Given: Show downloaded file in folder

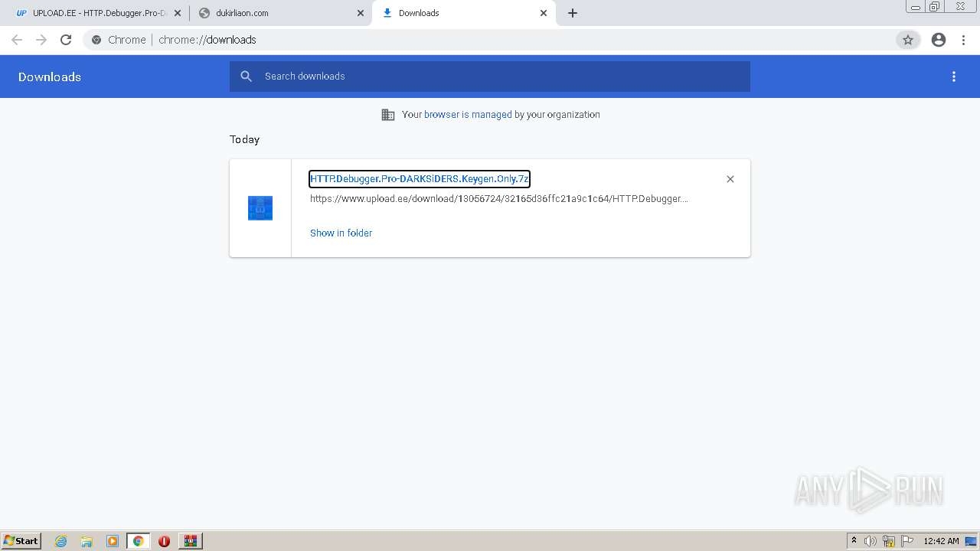Looking at the screenshot, I should point(341,233).
